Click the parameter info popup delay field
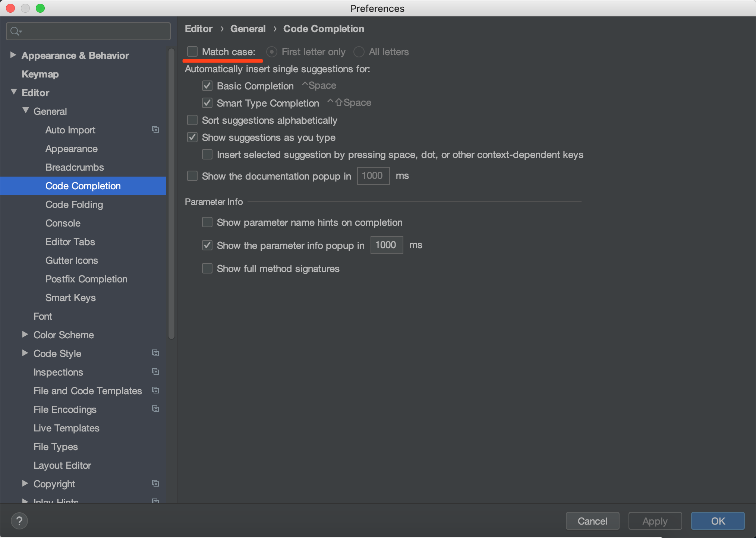 pyautogui.click(x=386, y=245)
